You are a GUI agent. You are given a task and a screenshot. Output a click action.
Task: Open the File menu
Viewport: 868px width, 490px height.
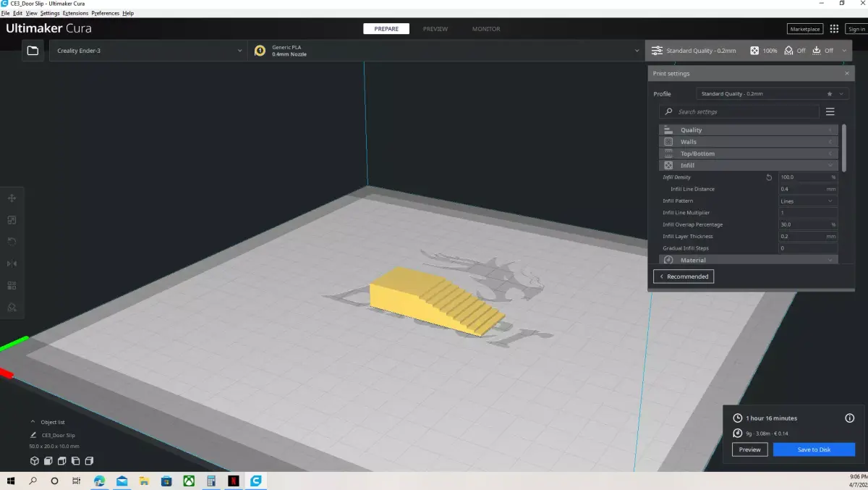click(x=5, y=13)
